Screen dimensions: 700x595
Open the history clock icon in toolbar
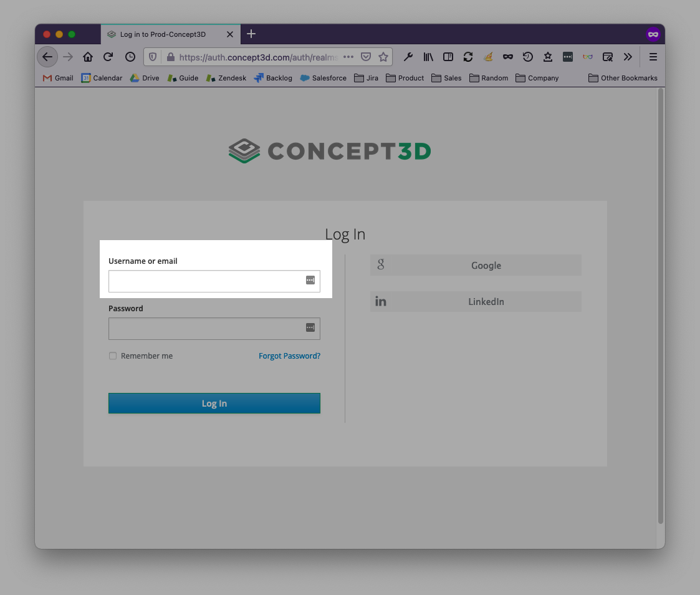click(130, 57)
